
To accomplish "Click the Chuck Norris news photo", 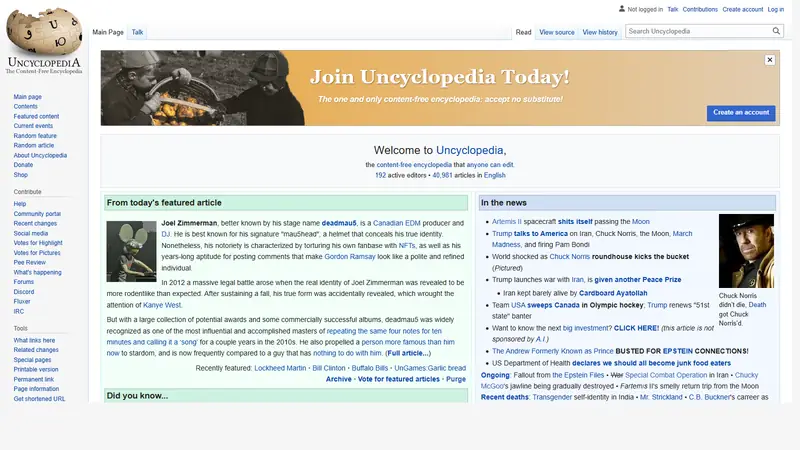I will (x=746, y=251).
